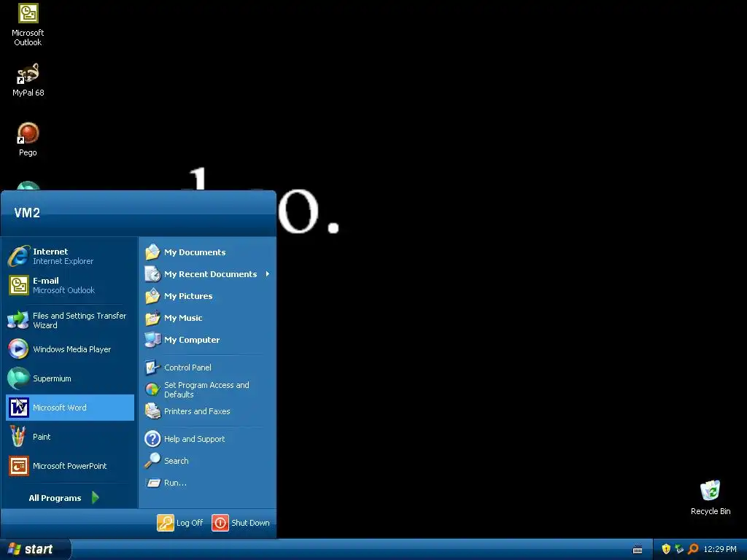Image resolution: width=747 pixels, height=560 pixels.
Task: Expand All Programs list
Action: tap(64, 497)
